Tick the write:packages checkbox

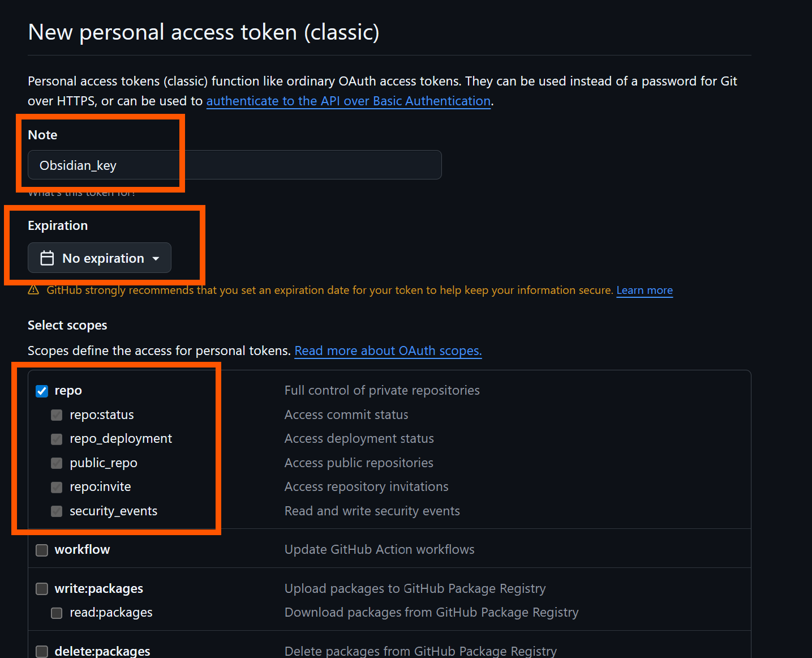pyautogui.click(x=42, y=589)
